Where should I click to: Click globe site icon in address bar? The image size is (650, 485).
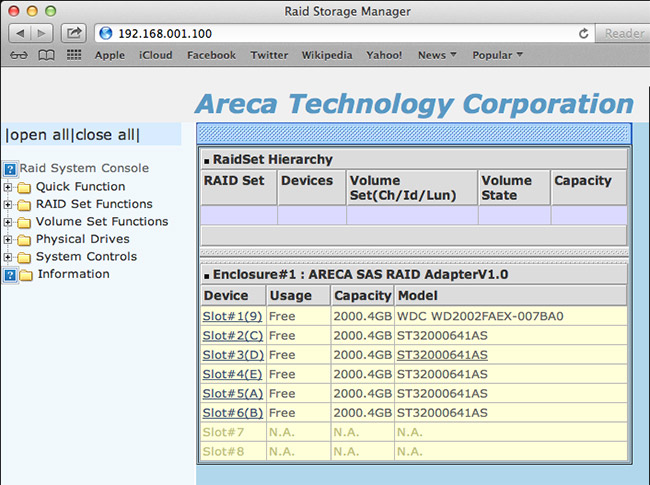(106, 33)
